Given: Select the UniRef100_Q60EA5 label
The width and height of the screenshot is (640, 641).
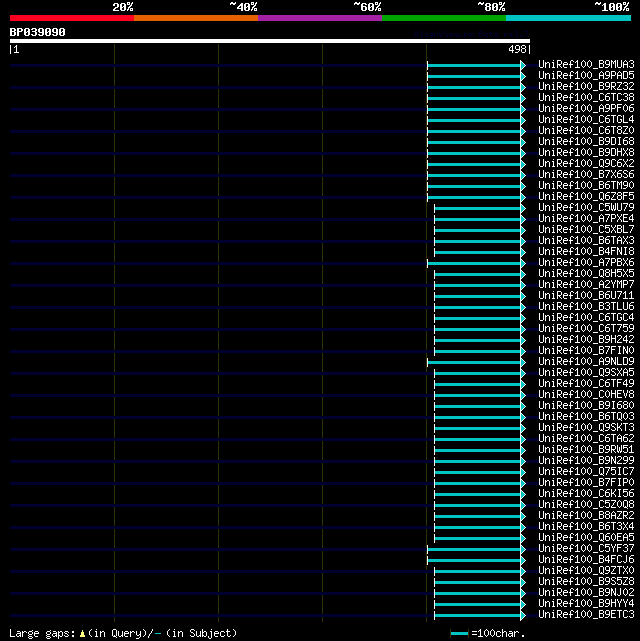Looking at the screenshot, I should point(586,538).
